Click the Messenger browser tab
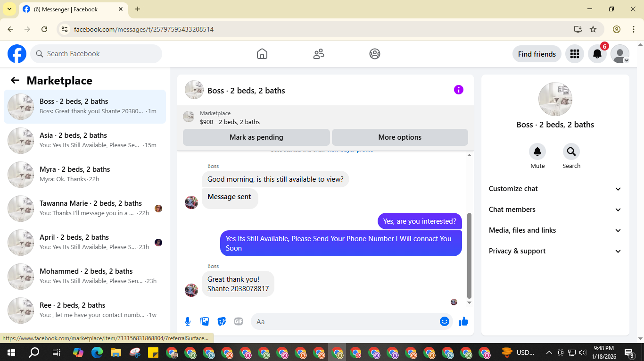 pyautogui.click(x=73, y=9)
